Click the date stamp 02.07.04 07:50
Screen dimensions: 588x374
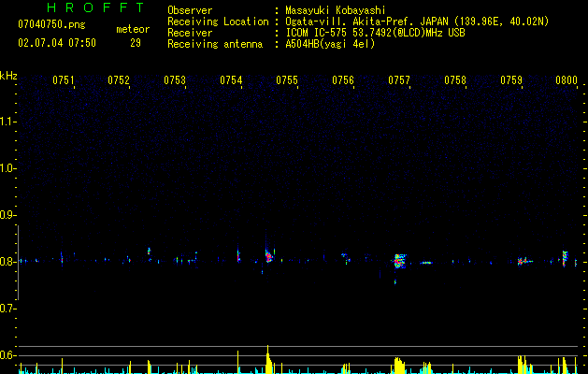(57, 43)
